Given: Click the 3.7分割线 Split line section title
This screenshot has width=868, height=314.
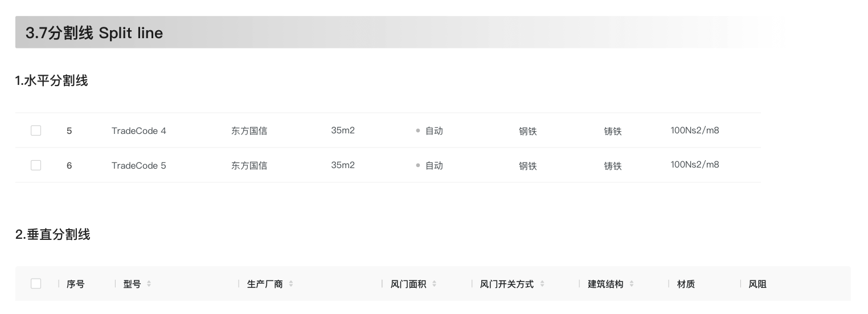Looking at the screenshot, I should tap(95, 33).
